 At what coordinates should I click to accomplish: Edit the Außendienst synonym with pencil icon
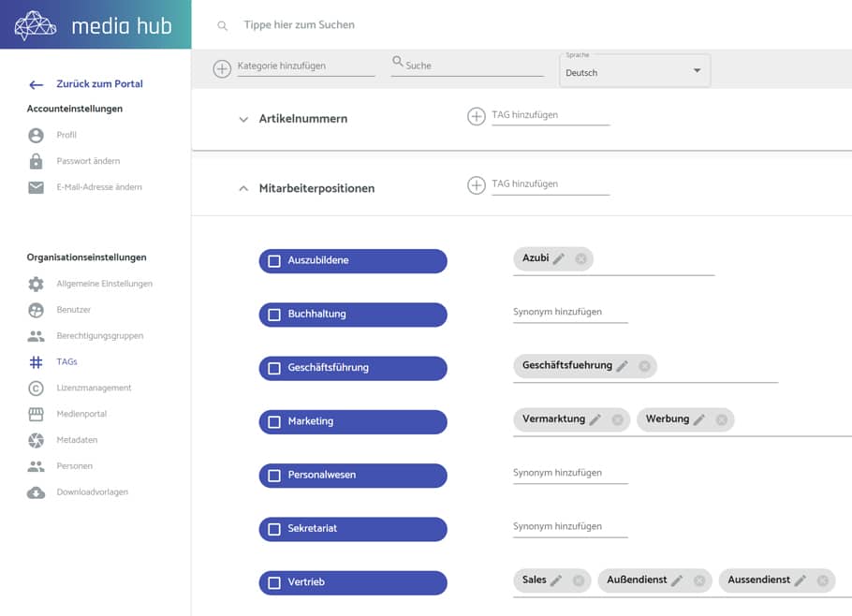677,581
